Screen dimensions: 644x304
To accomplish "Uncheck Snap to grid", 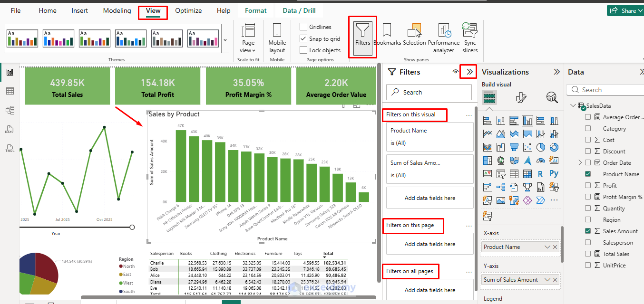I will tap(303, 38).
